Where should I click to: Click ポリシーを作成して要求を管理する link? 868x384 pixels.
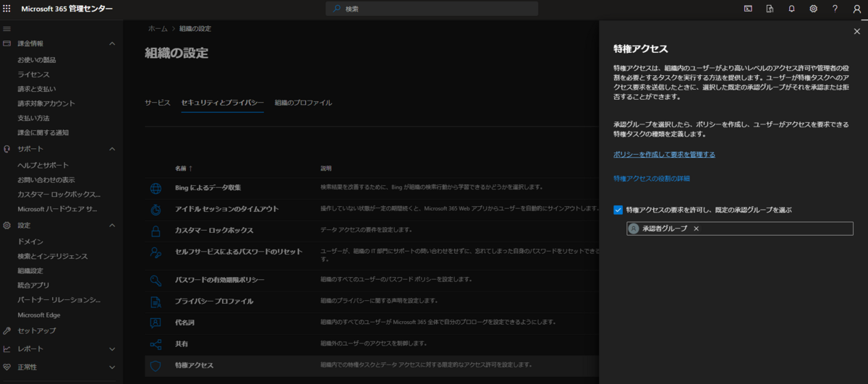coord(664,154)
